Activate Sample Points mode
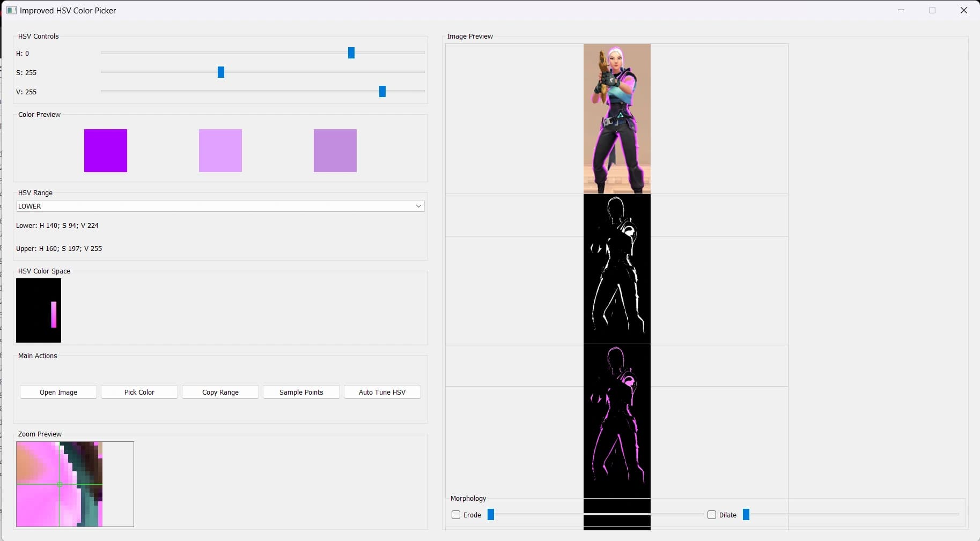This screenshot has height=541, width=980. 300,392
